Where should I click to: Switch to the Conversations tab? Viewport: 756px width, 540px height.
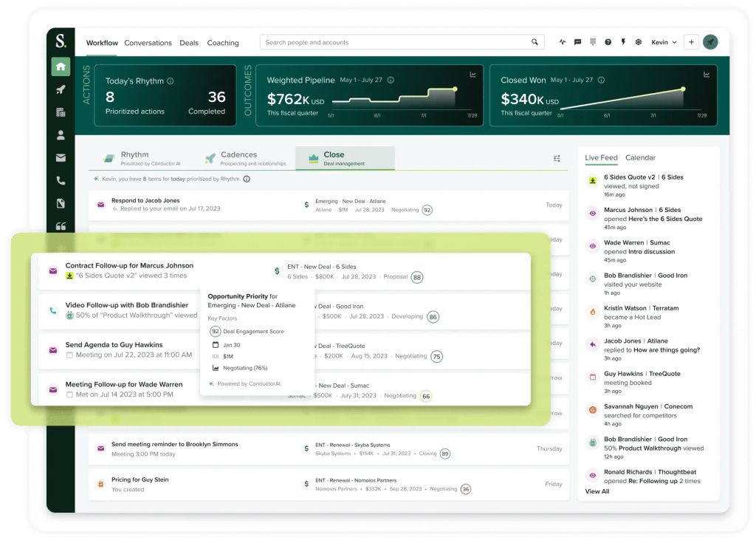click(x=148, y=43)
